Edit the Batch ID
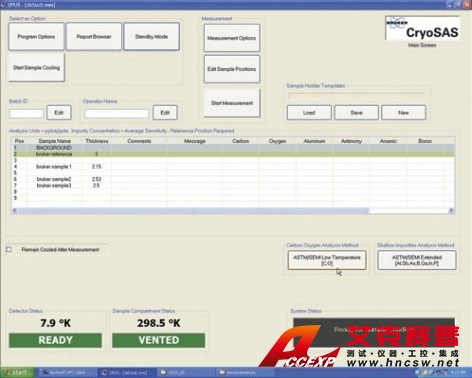Image resolution: width=472 pixels, height=378 pixels. click(x=59, y=113)
